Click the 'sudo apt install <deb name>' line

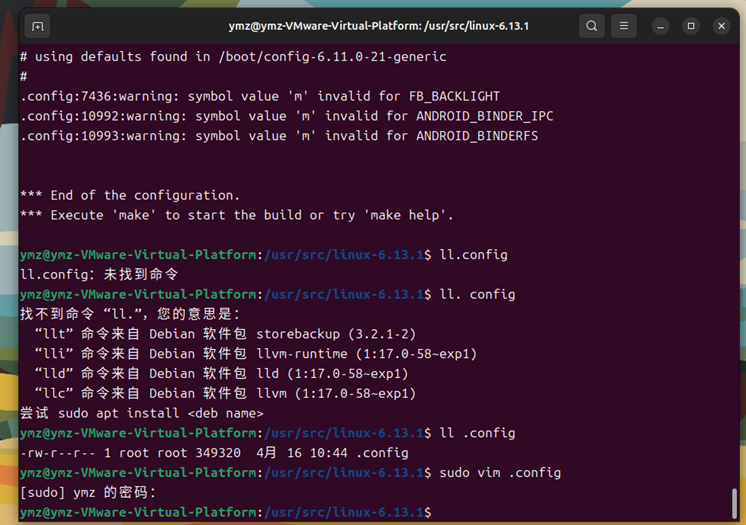click(x=142, y=413)
